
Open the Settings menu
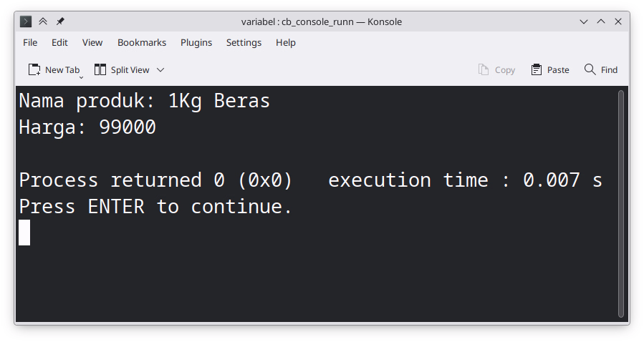point(244,42)
